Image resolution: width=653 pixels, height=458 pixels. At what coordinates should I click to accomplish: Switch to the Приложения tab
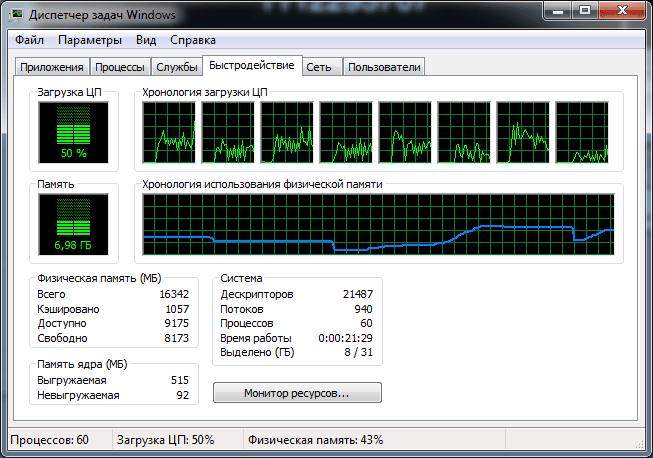52,67
